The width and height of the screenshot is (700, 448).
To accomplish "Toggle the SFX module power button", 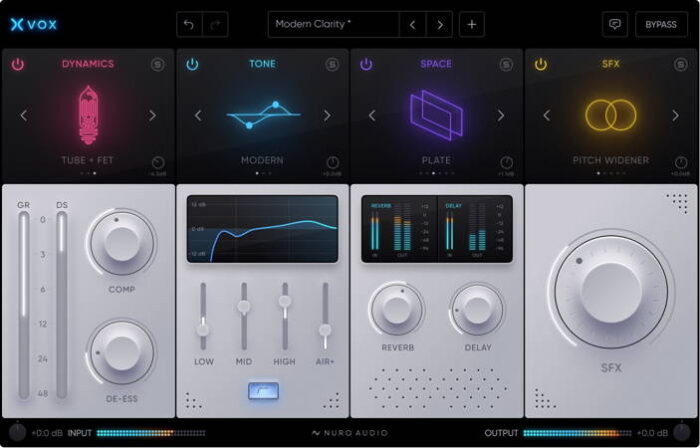I will coord(541,64).
